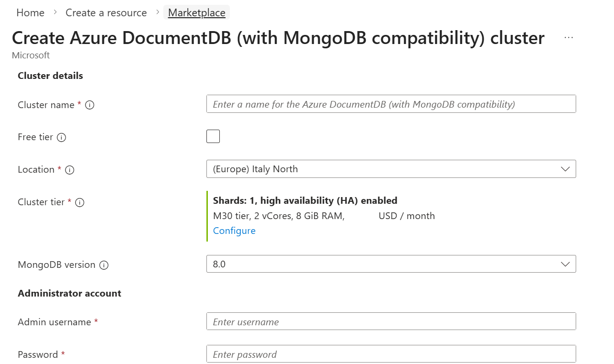Expand the MongoDB version dropdown
This screenshot has width=614, height=364.
tap(391, 264)
